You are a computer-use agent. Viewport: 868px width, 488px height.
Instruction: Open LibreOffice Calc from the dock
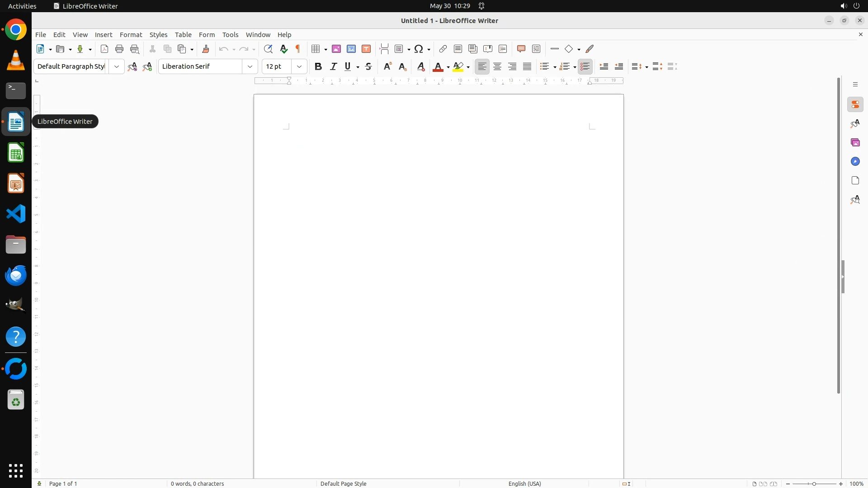[16, 153]
